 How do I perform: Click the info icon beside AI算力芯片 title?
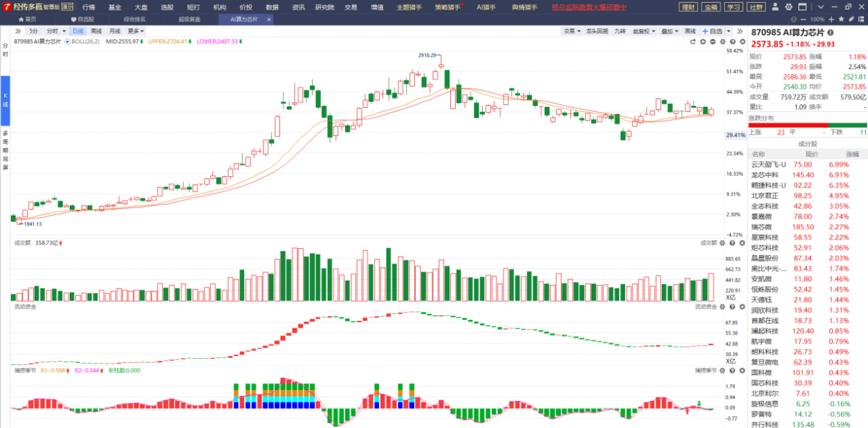[x=831, y=32]
